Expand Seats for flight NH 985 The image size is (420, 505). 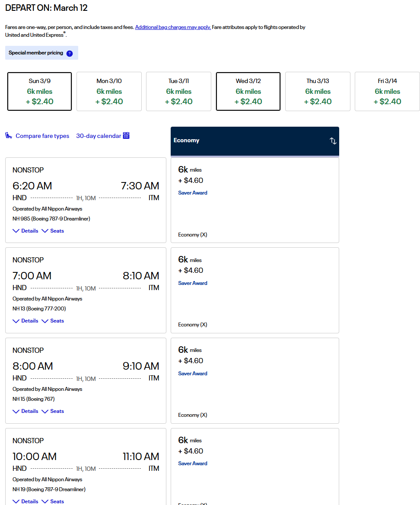53,231
